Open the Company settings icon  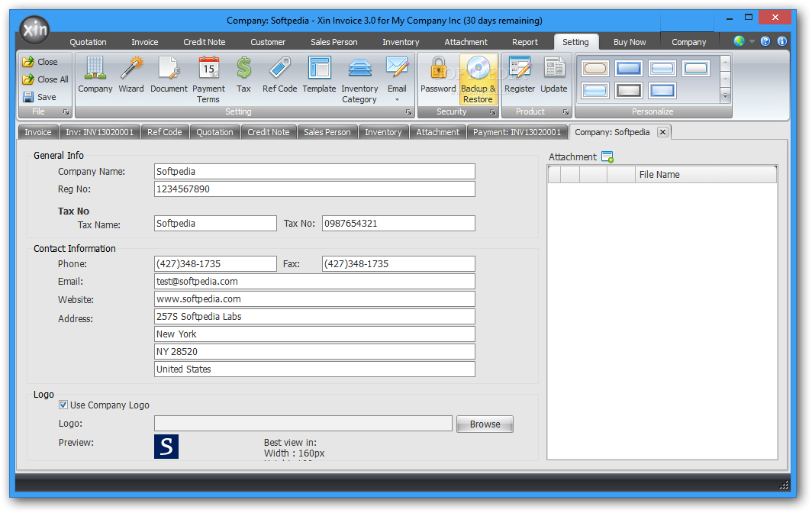(95, 75)
